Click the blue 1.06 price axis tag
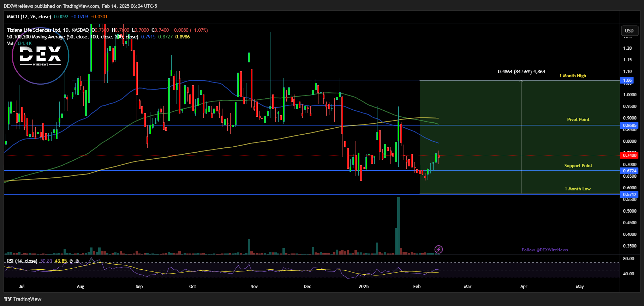644x306 pixels. [x=627, y=80]
